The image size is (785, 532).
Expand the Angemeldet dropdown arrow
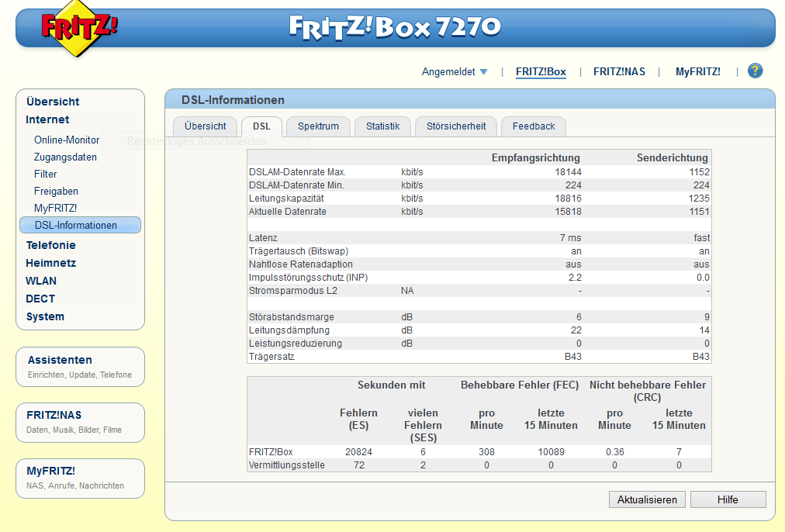point(483,71)
